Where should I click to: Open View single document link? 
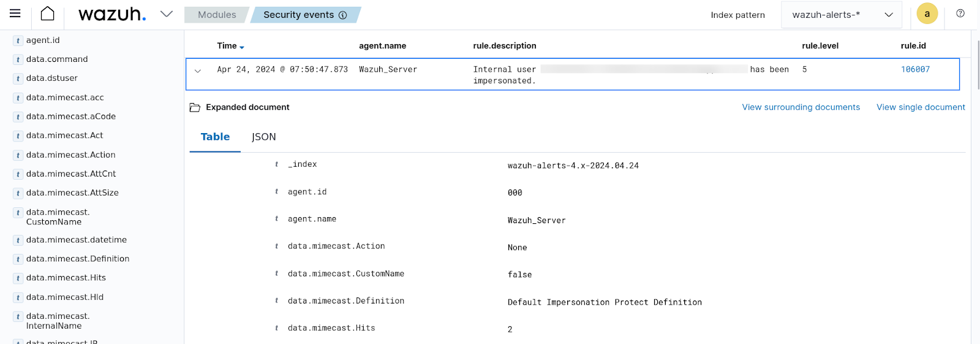(x=920, y=107)
